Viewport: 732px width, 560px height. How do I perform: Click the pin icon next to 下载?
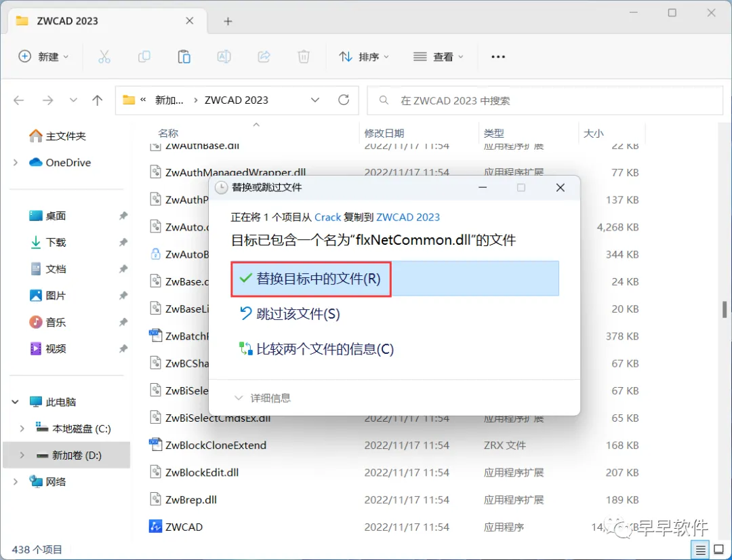(x=123, y=243)
